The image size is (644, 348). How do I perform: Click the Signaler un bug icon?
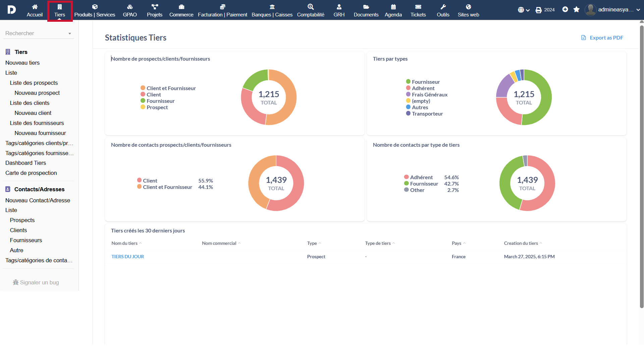point(15,282)
